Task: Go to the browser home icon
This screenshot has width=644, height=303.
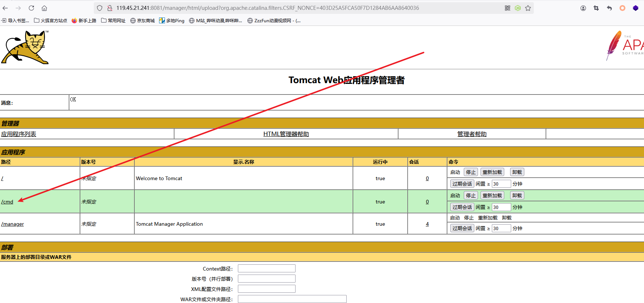Action: (x=44, y=8)
